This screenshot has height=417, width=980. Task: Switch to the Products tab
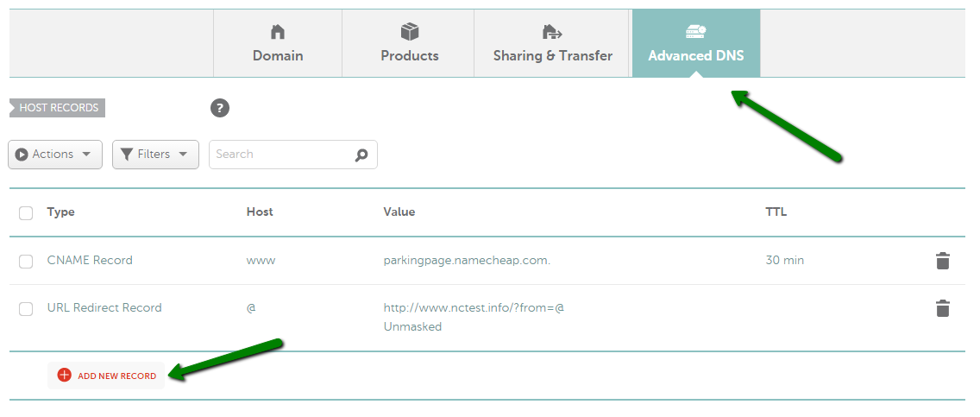point(410,43)
